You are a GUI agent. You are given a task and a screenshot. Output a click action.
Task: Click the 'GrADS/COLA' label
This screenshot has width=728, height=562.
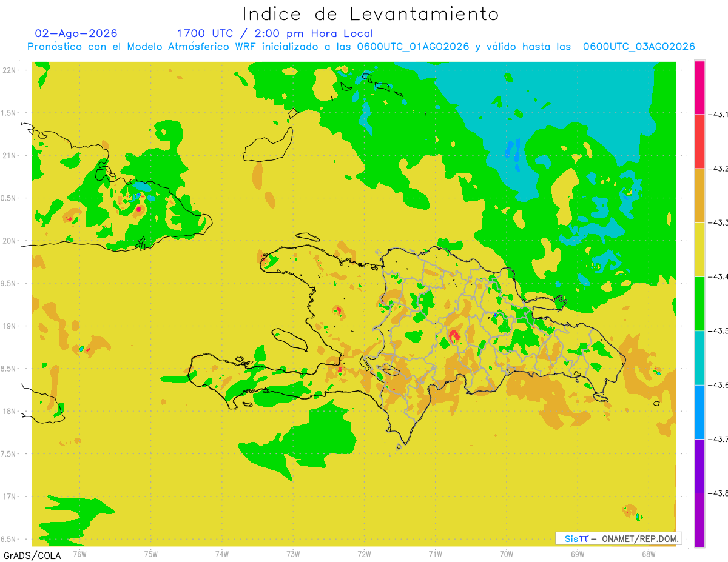coord(32,555)
